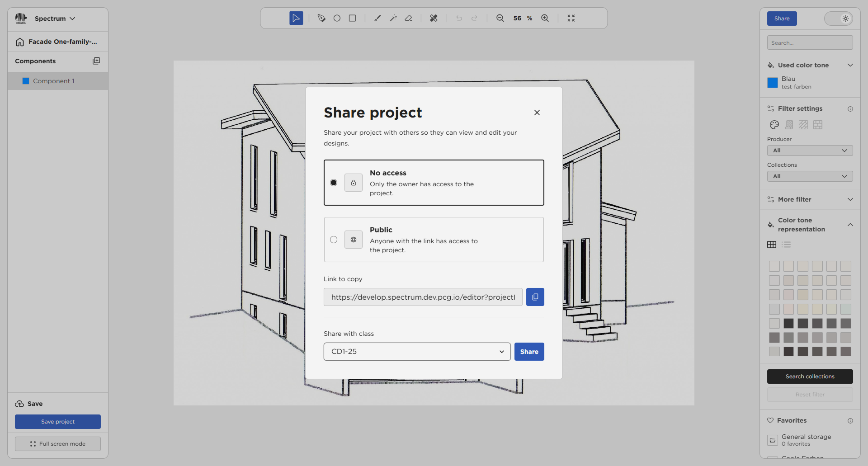This screenshot has height=466, width=868.
Task: Choose the brush tool in toolbar
Action: click(377, 18)
